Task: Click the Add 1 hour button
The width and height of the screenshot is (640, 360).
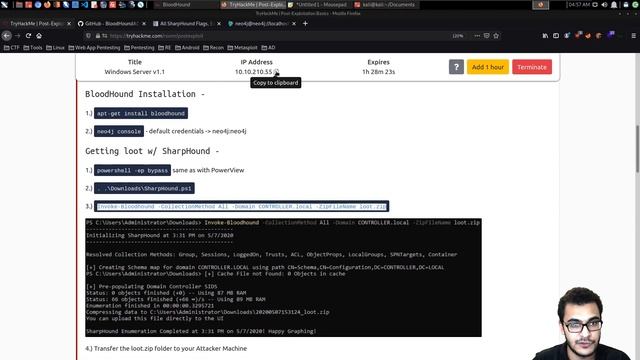Action: point(488,67)
